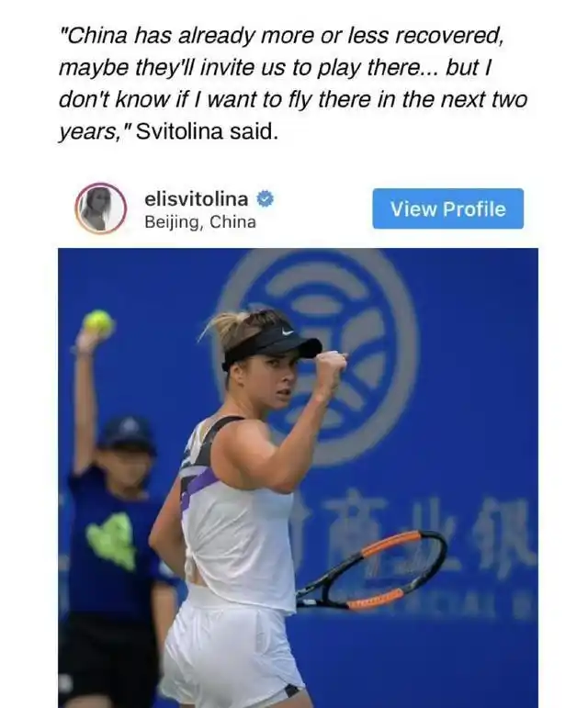588x708 pixels.
Task: Click the embedded Instagram tennis photo
Action: point(298,478)
